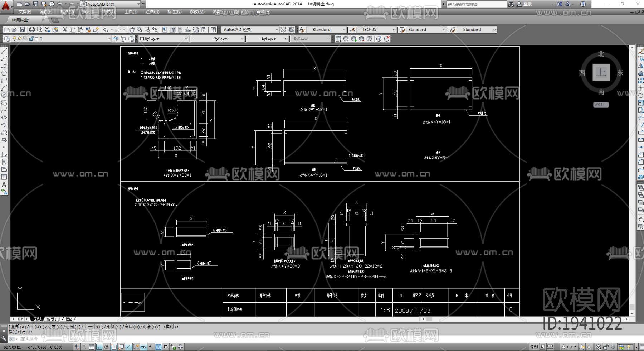Select the multiline Text tool 'A'
The height and width of the screenshot is (351, 644).
point(4,184)
